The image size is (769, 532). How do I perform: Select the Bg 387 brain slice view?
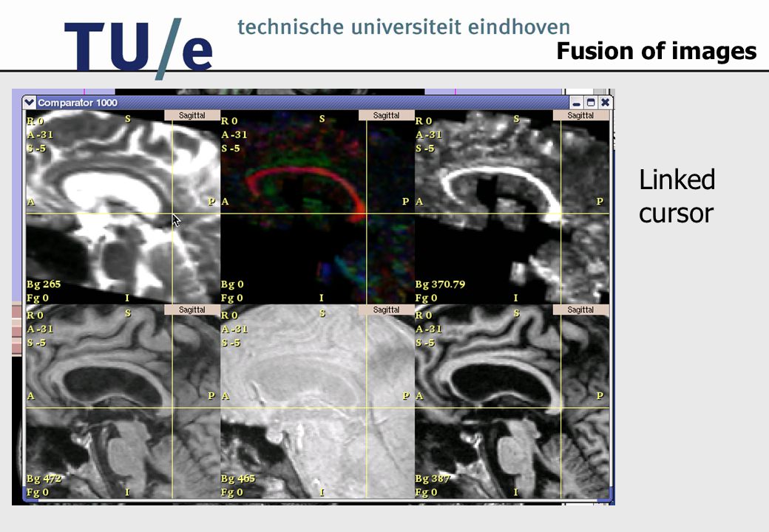tap(512, 401)
